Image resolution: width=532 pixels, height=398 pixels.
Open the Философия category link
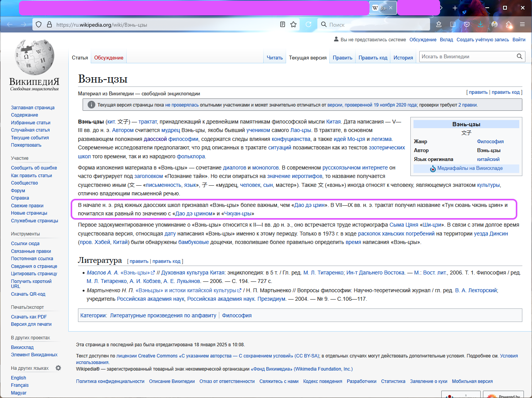pos(237,315)
